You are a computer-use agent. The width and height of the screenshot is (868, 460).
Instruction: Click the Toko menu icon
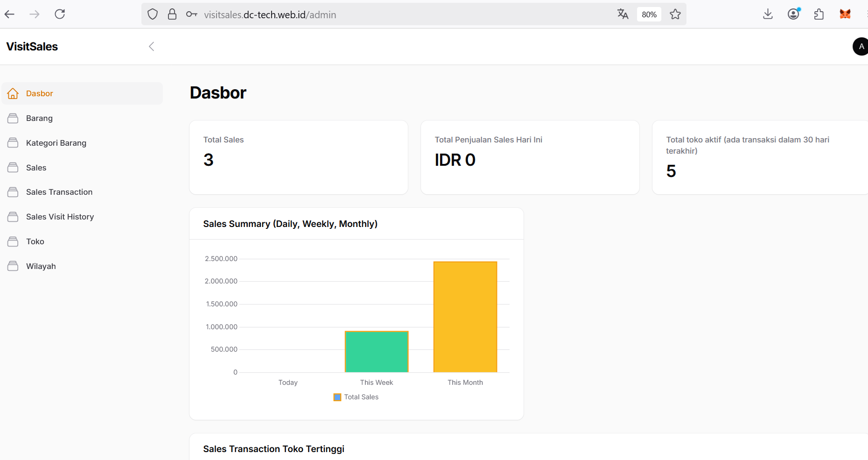click(x=13, y=241)
